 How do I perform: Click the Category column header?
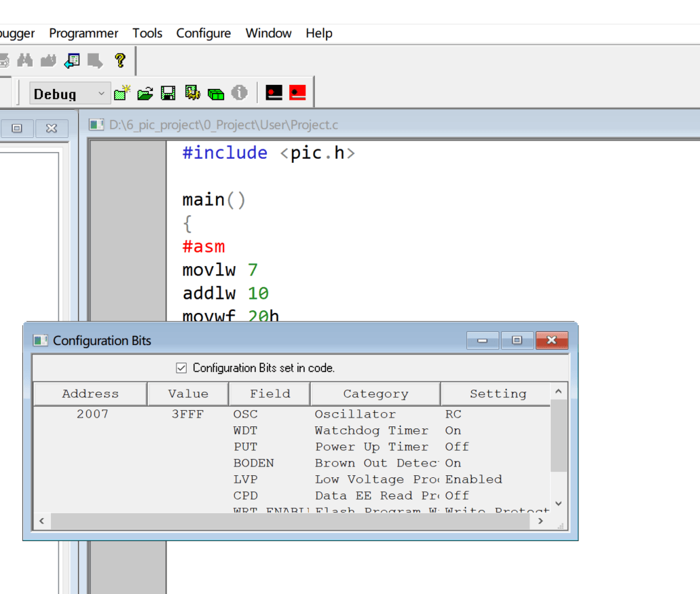click(x=375, y=394)
